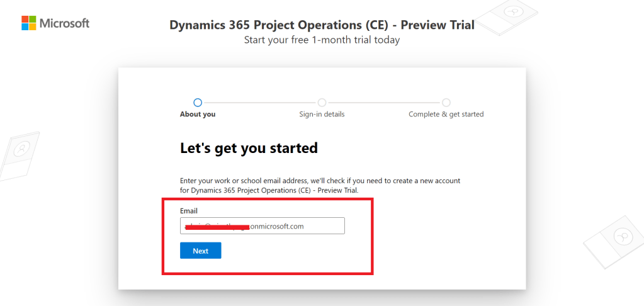Click the Microsoft wordmark text
The image size is (644, 306).
click(65, 23)
